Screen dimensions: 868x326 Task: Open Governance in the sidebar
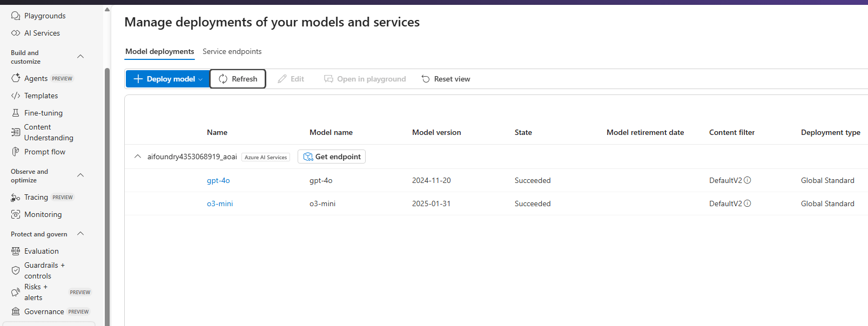[44, 311]
